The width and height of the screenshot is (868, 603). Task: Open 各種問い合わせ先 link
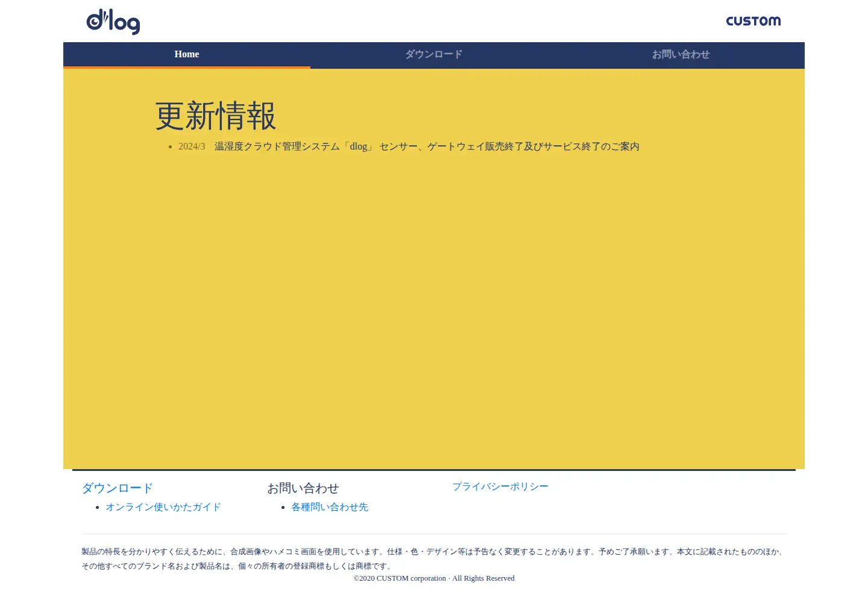coord(330,507)
